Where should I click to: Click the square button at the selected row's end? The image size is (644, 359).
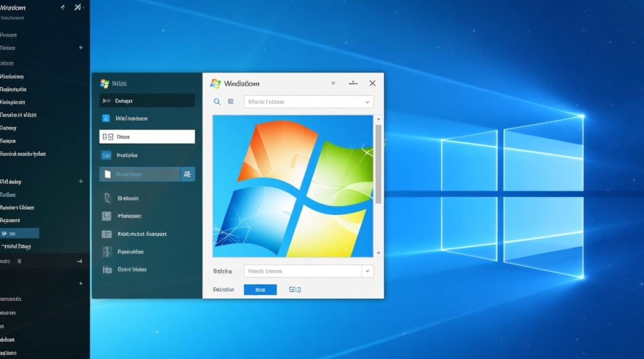(187, 174)
